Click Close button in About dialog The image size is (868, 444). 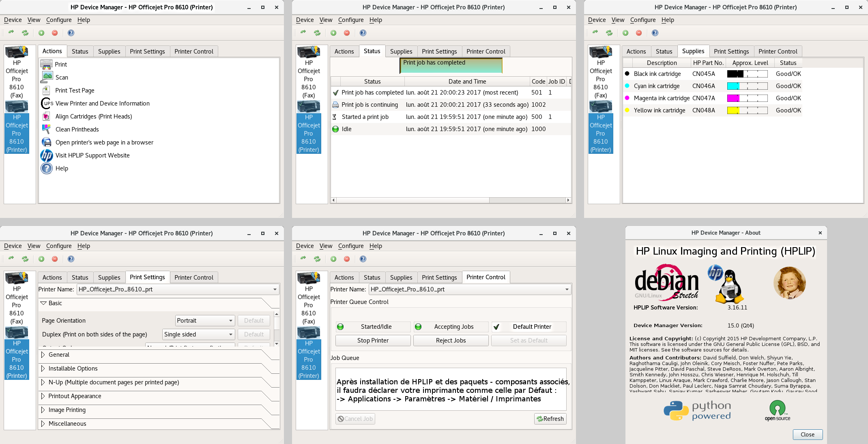(x=807, y=434)
